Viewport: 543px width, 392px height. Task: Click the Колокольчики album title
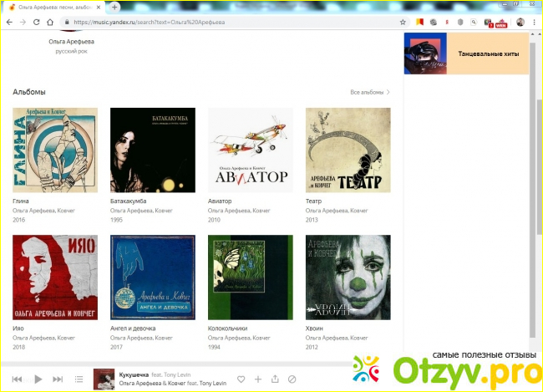(x=227, y=328)
